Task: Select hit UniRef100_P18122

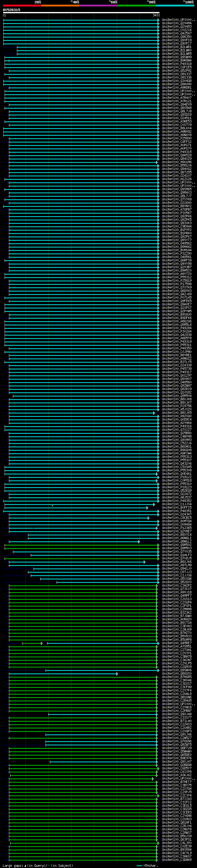Action: click(x=177, y=477)
